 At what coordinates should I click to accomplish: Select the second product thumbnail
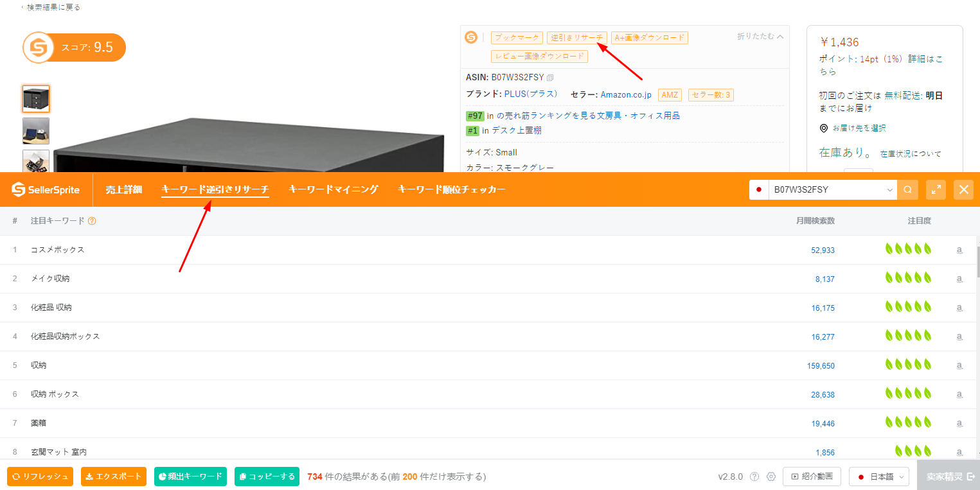coord(36,131)
